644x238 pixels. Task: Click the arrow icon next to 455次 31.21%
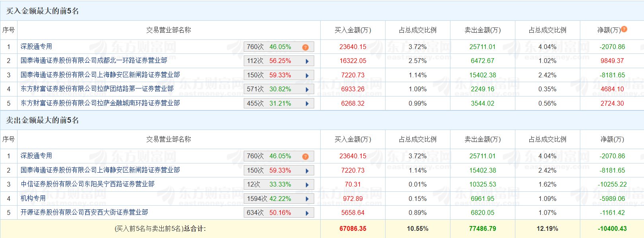click(x=307, y=104)
